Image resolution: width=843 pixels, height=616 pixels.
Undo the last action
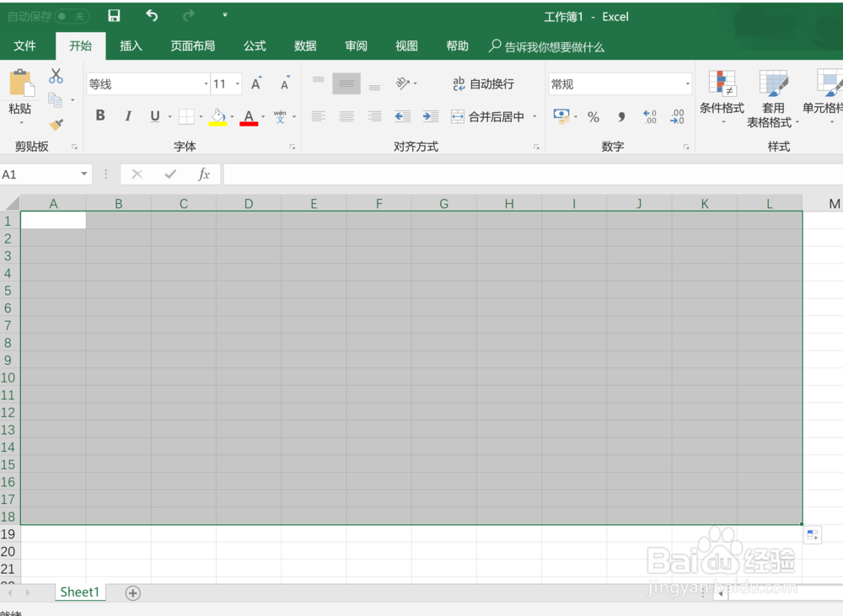(152, 16)
